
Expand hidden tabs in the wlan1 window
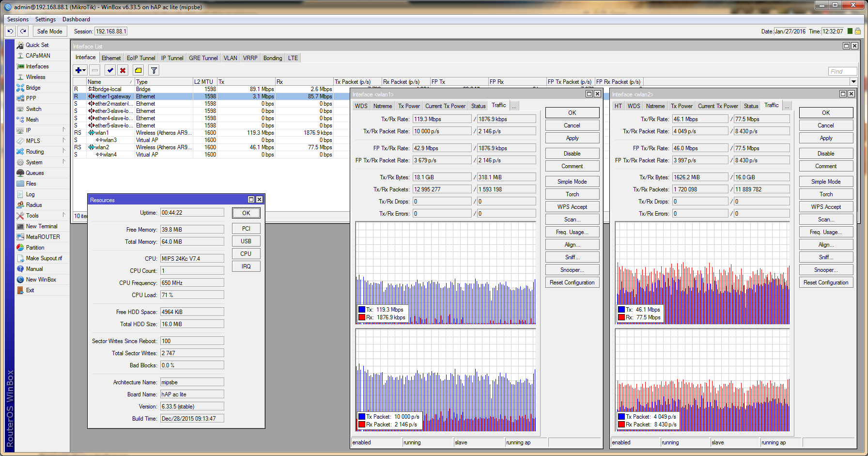[x=514, y=106]
